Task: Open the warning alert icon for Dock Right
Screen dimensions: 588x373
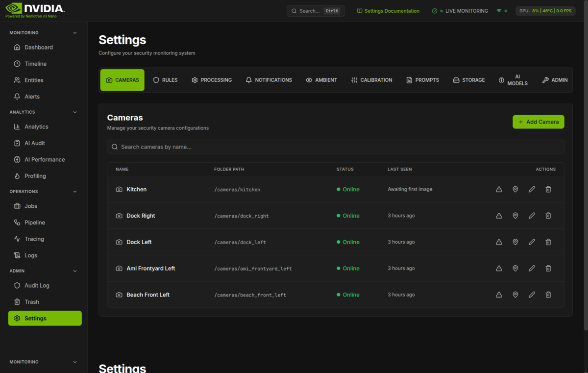Action: click(499, 215)
